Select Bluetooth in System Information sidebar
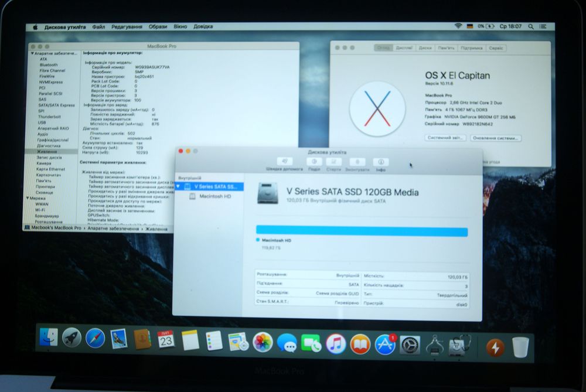This screenshot has width=586, height=392. click(x=49, y=64)
